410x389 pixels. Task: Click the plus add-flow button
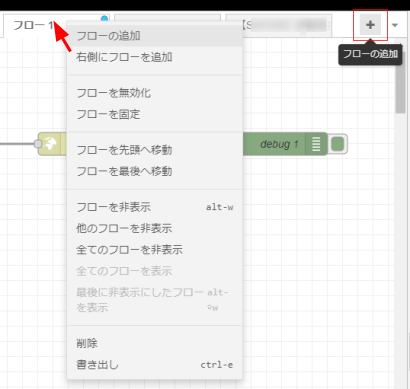pos(370,25)
